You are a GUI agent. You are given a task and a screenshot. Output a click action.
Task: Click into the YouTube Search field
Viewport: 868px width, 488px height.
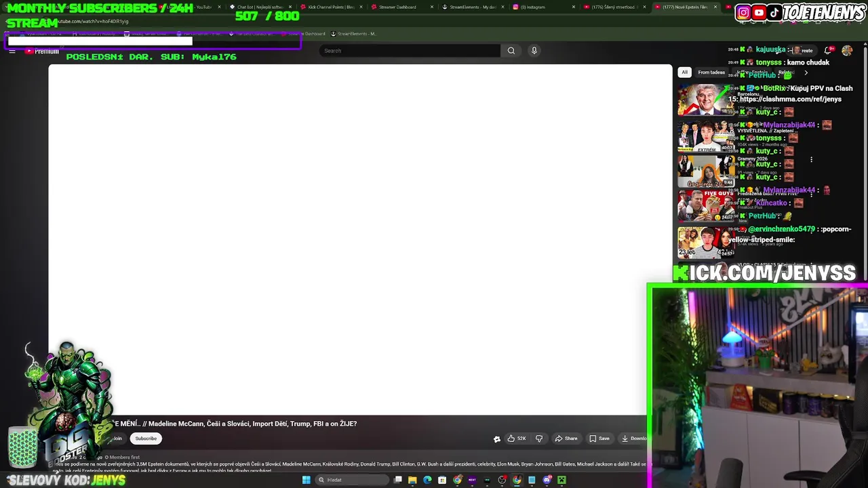tap(410, 50)
